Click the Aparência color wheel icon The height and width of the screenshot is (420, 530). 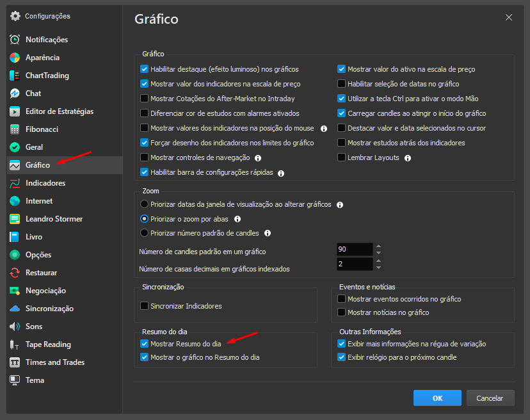[x=15, y=58]
